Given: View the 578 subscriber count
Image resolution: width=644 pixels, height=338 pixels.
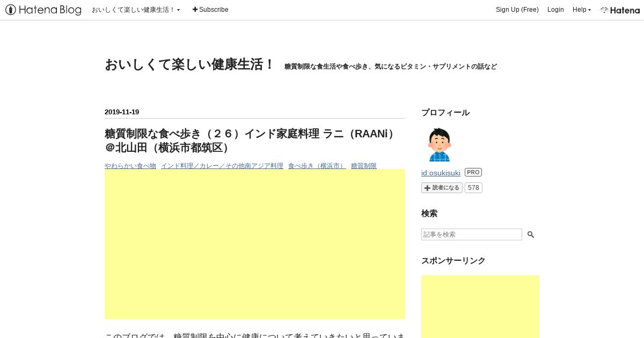Looking at the screenshot, I should point(473,188).
